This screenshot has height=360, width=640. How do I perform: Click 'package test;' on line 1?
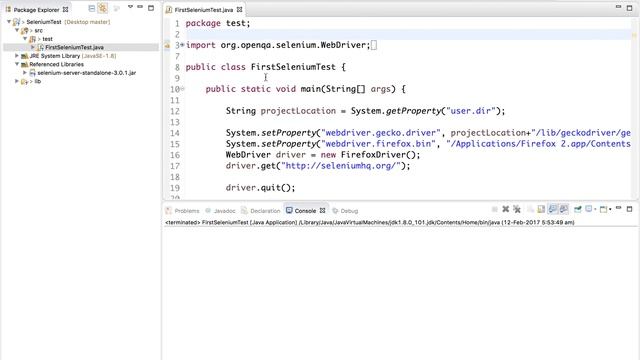click(218, 23)
